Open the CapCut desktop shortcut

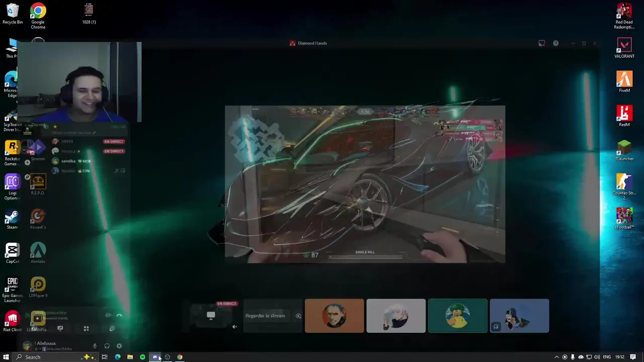[13, 254]
